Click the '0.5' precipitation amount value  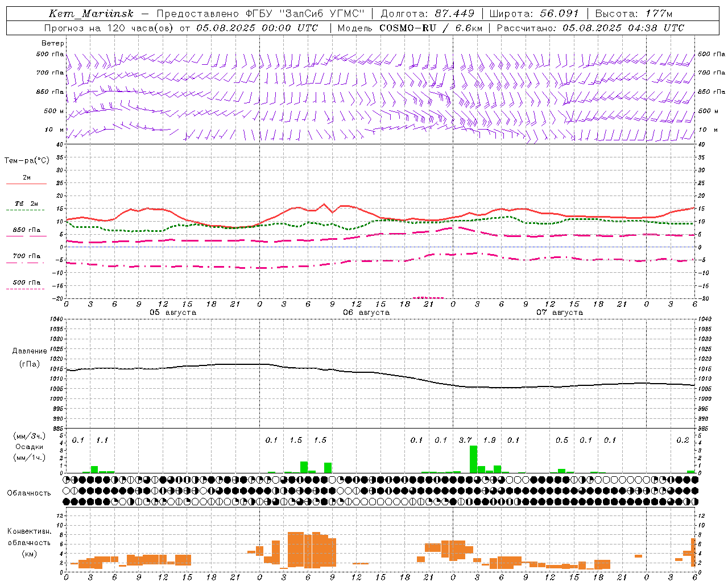(562, 440)
